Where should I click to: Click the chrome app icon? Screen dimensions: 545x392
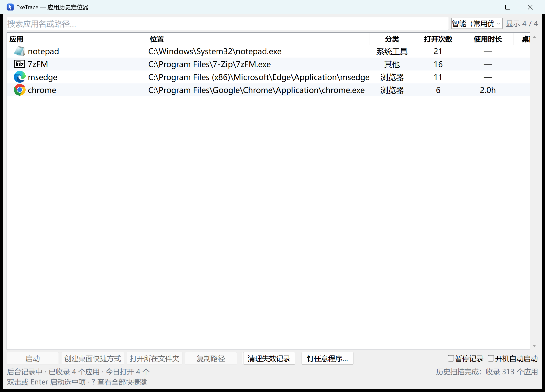coord(20,90)
